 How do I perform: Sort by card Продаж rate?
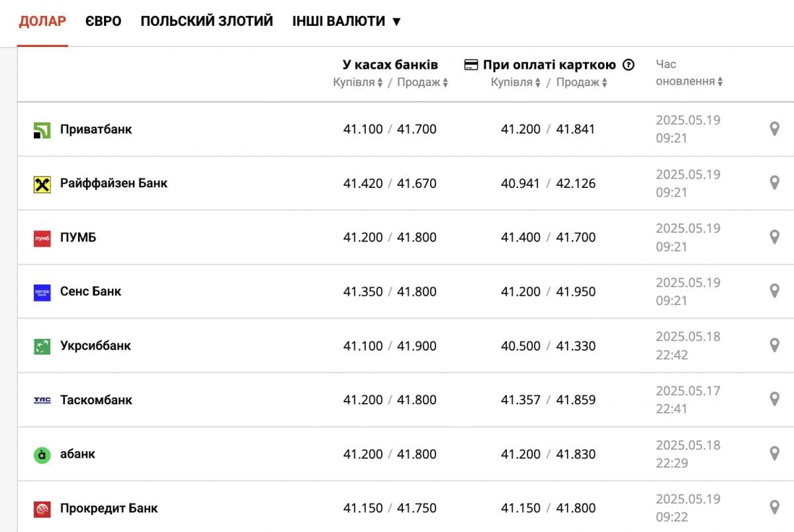582,83
